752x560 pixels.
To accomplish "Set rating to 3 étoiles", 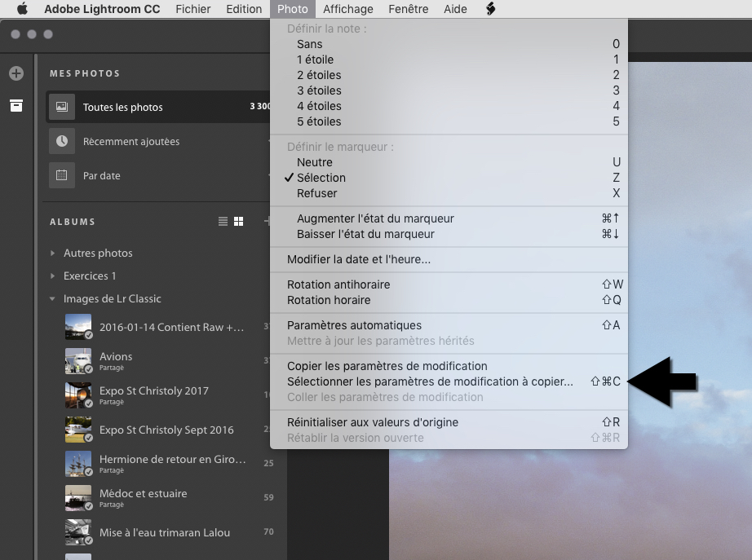I will pos(449,90).
